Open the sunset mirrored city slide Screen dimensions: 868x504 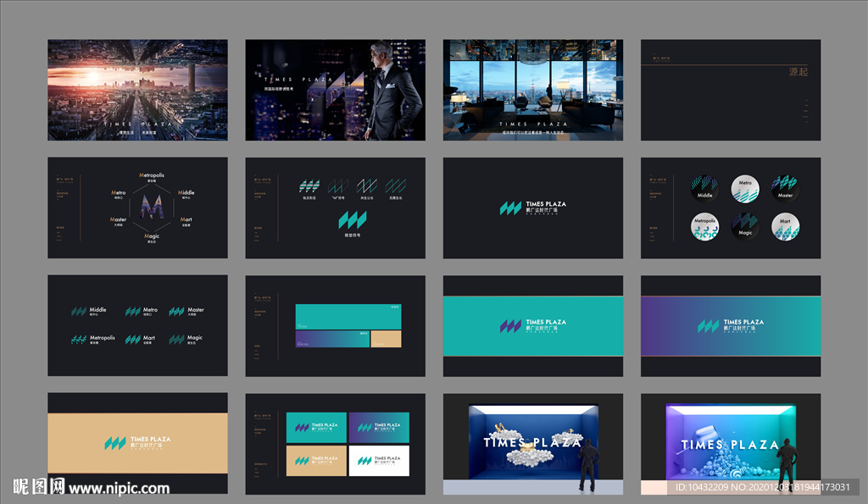tap(137, 90)
